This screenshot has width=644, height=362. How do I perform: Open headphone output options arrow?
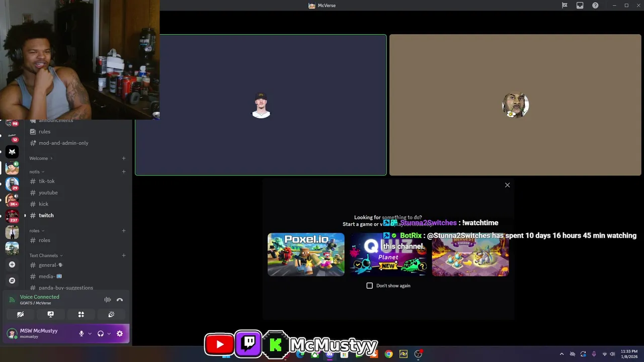[109, 333]
